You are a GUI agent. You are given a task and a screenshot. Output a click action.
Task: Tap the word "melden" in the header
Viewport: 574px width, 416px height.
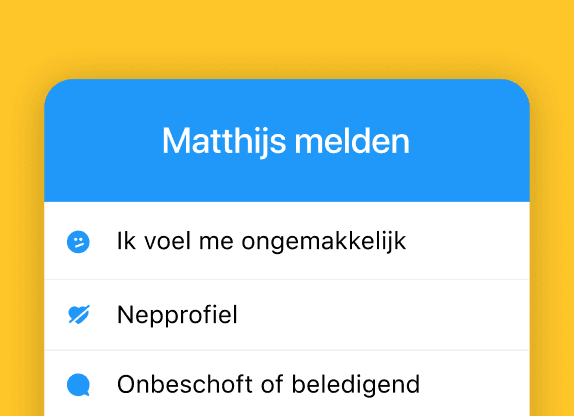[352, 141]
